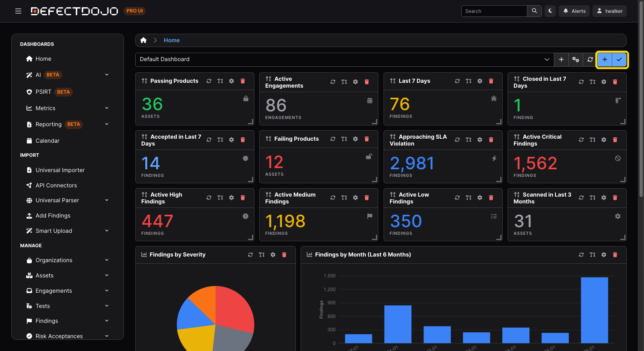
Task: Delete the Findings by Month chart
Action: point(615,255)
